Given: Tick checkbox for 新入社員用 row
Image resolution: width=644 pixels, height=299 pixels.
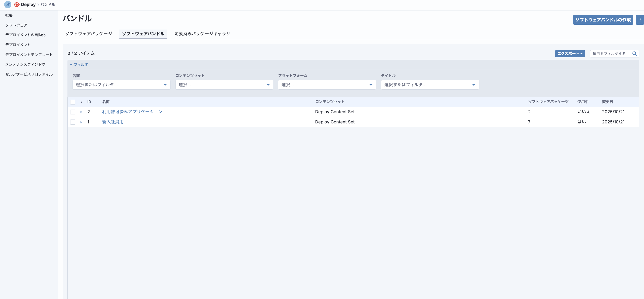Looking at the screenshot, I should [73, 122].
